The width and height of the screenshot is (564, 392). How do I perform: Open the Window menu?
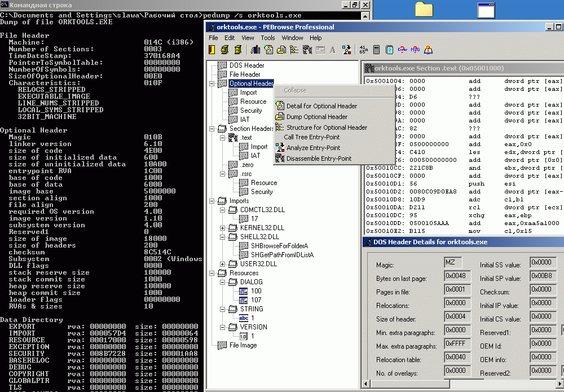pos(292,38)
